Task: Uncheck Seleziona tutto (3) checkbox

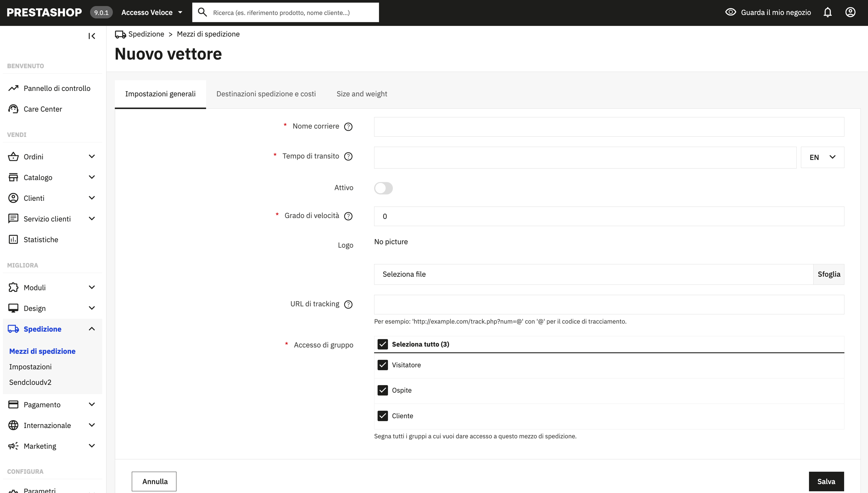Action: tap(382, 344)
